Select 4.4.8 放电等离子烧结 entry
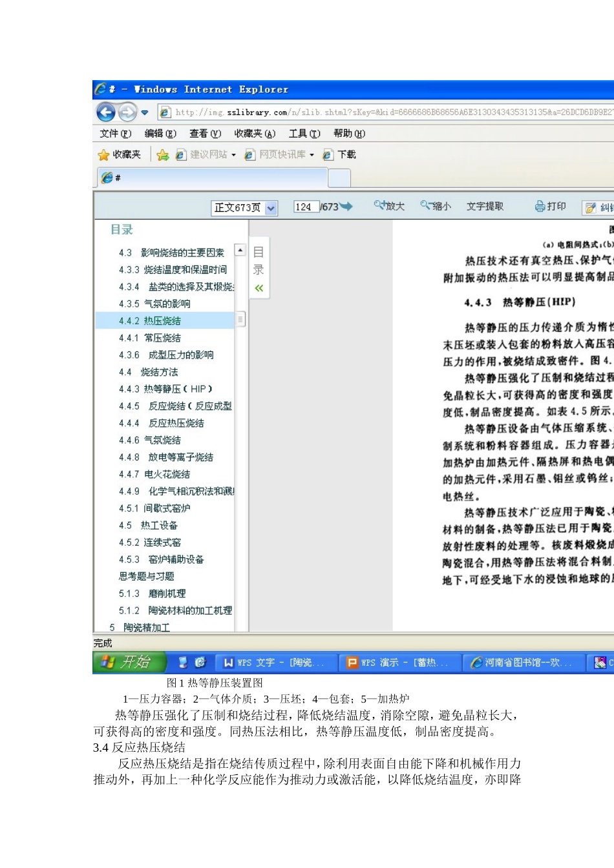 tap(165, 457)
